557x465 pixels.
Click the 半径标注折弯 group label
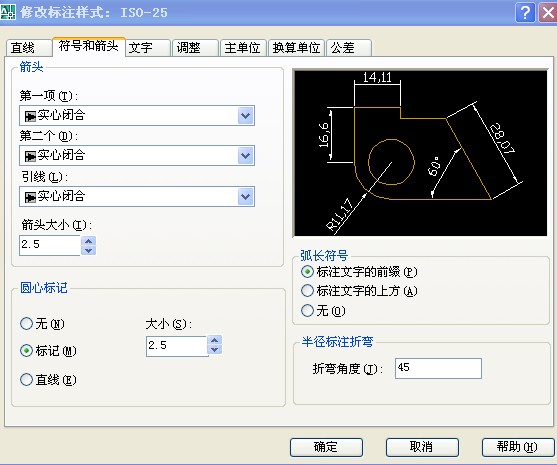click(x=337, y=341)
